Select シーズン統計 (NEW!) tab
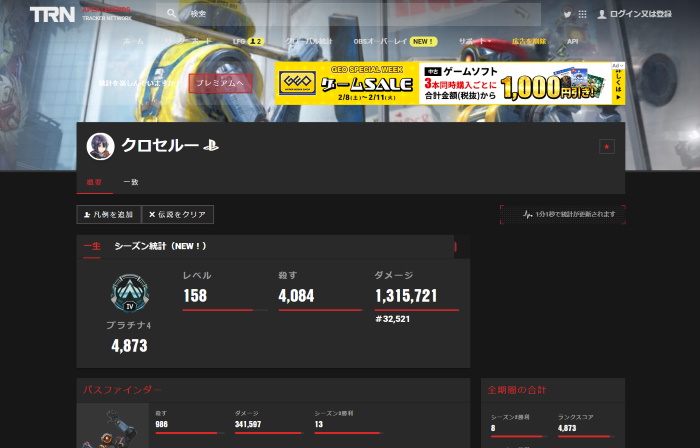The height and width of the screenshot is (448, 700). (160, 246)
